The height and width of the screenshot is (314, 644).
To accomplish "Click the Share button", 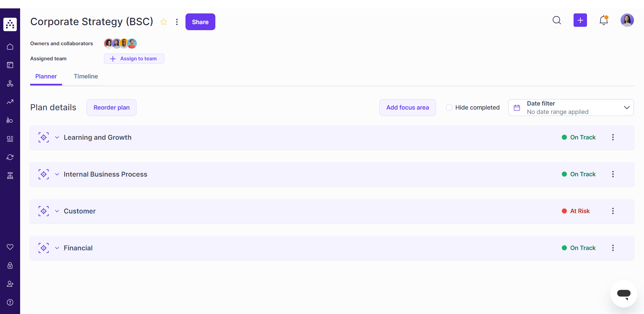I will click(x=200, y=22).
